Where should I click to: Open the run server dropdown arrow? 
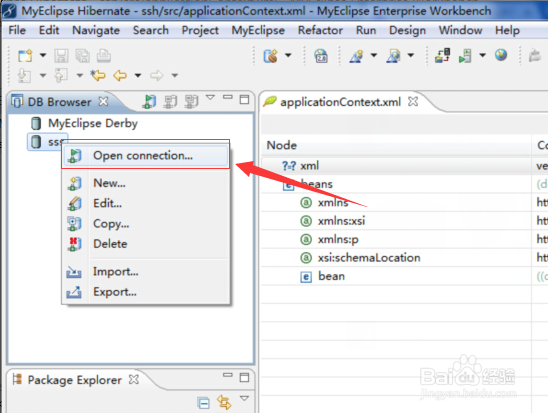click(x=483, y=55)
